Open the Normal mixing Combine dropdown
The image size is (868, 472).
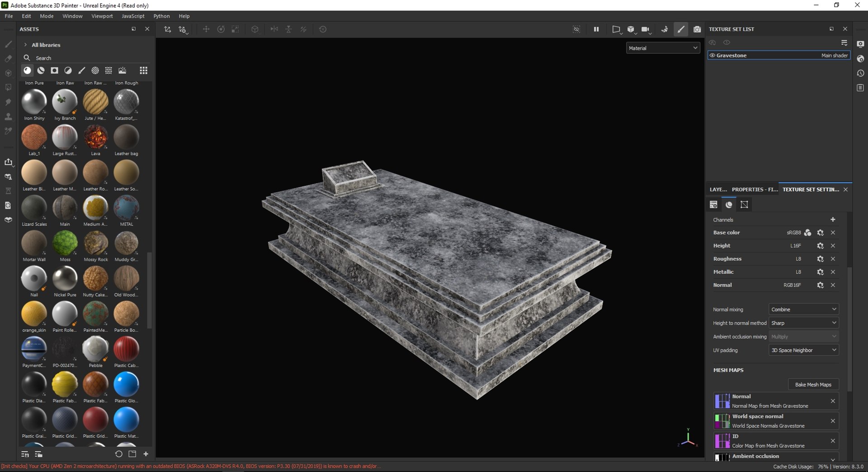[x=803, y=310]
